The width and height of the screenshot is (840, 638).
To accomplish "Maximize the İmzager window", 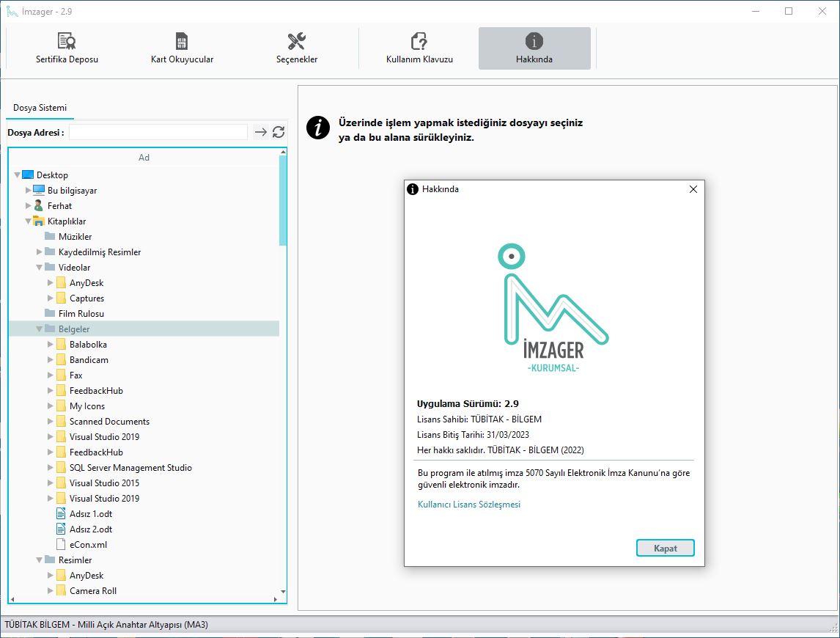I will click(x=789, y=11).
